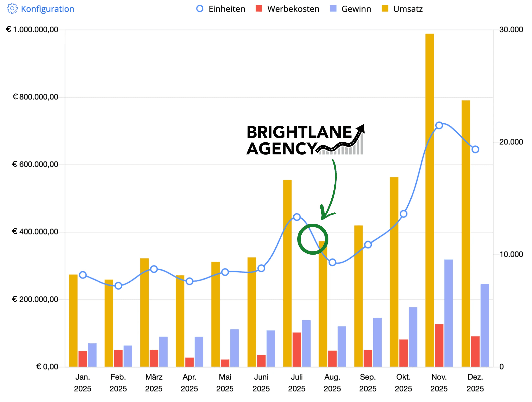This screenshot has width=532, height=402.
Task: Select the Nov. 2025 Einheiten data point
Action: tap(439, 125)
